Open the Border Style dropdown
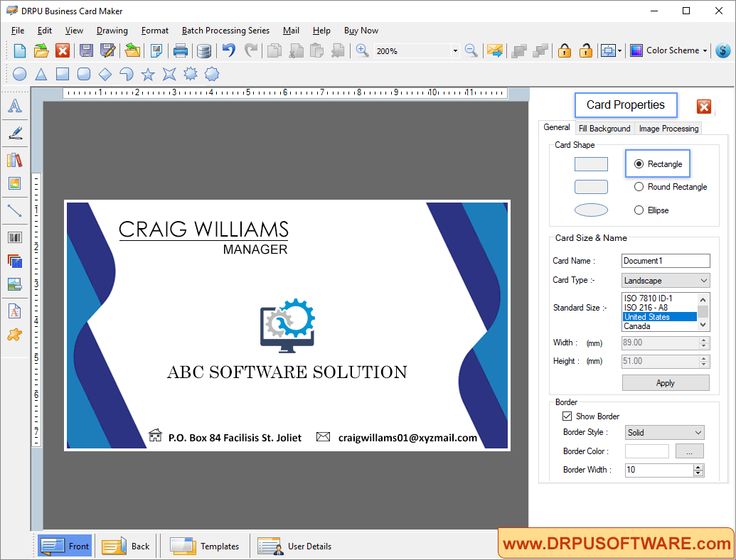 click(664, 432)
